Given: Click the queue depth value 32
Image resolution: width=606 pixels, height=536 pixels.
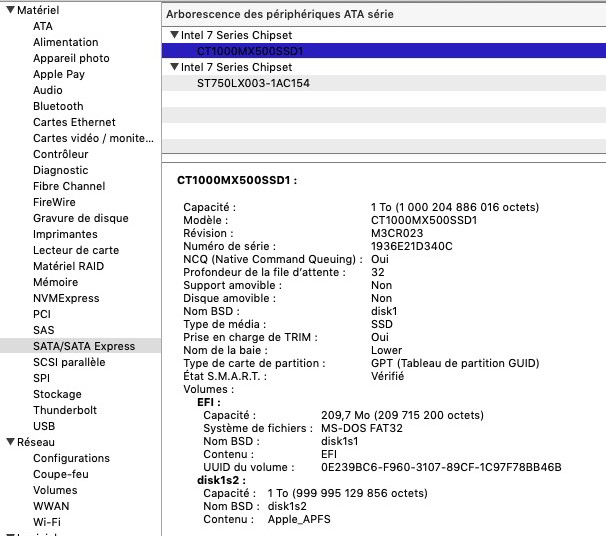Looking at the screenshot, I should (x=378, y=272).
